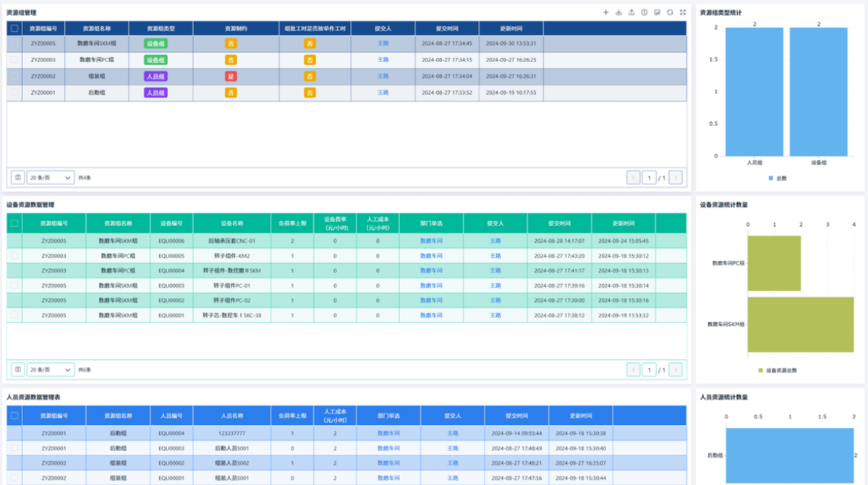
Task: Check the EQU00003 转子组件PC-01 row checkbox
Action: tap(14, 286)
